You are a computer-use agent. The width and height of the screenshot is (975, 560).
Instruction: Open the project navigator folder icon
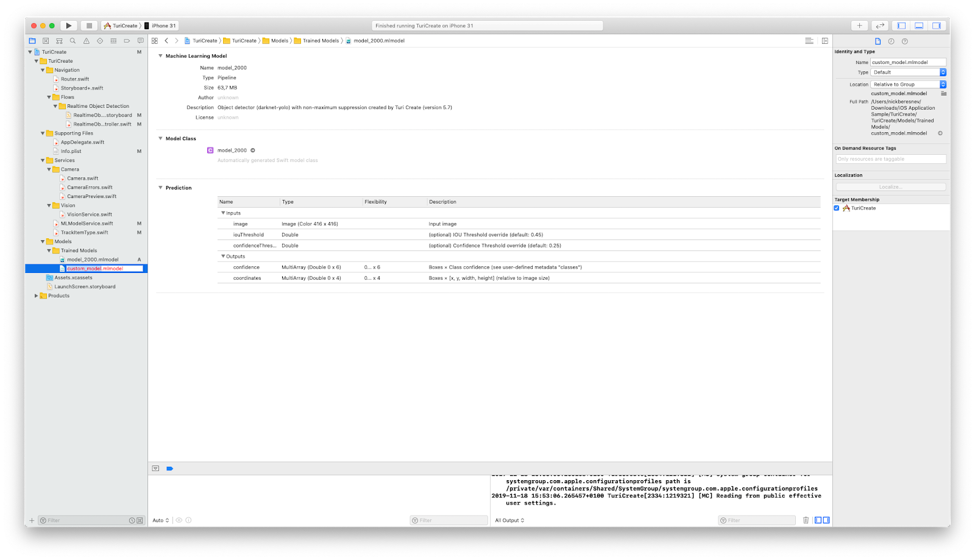[32, 41]
